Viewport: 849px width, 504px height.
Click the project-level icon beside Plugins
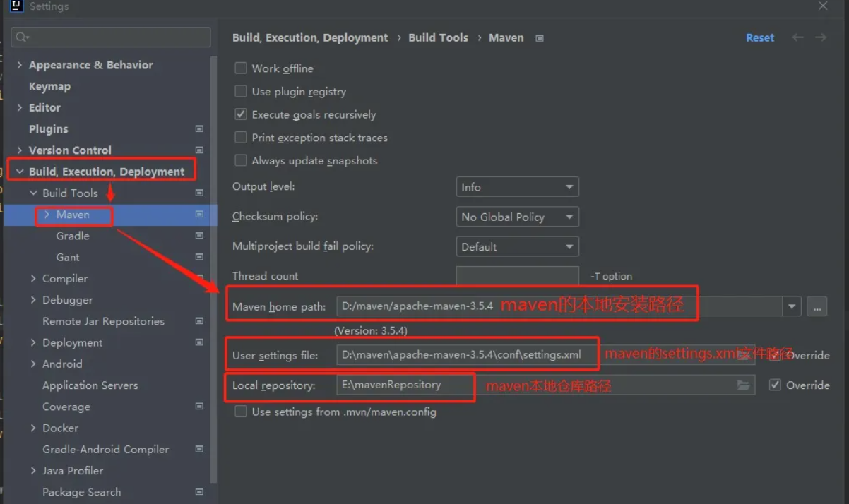tap(199, 129)
